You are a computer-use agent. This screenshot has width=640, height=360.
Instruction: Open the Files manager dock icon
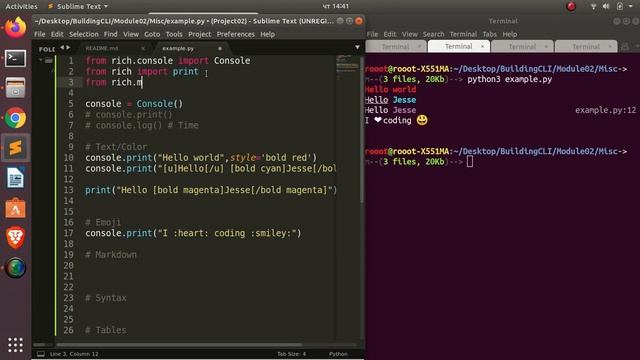(x=16, y=88)
